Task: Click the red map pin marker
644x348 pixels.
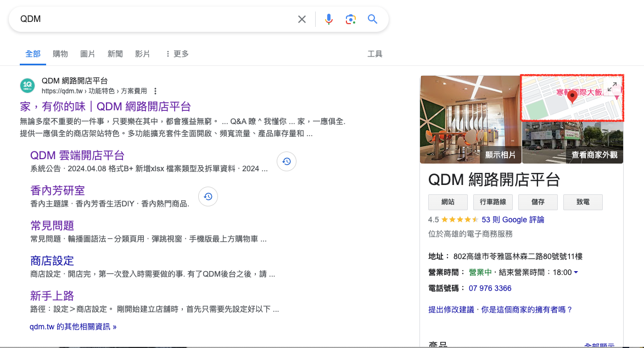Action: point(572,97)
